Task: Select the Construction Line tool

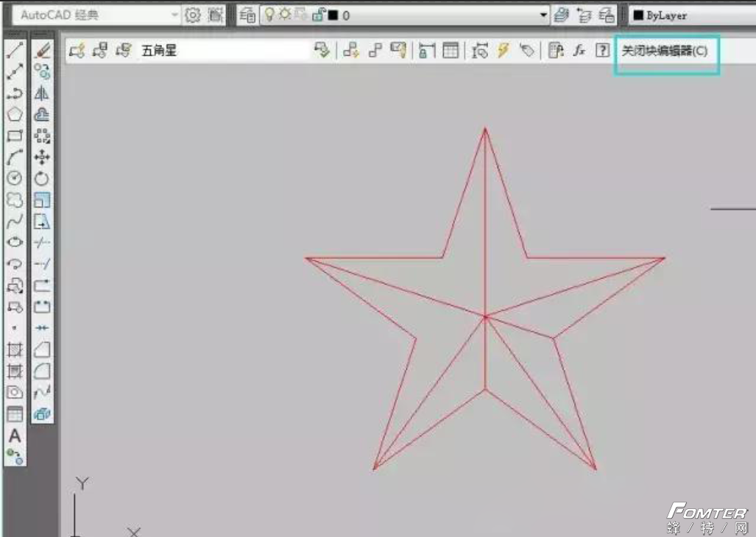Action: 15,72
